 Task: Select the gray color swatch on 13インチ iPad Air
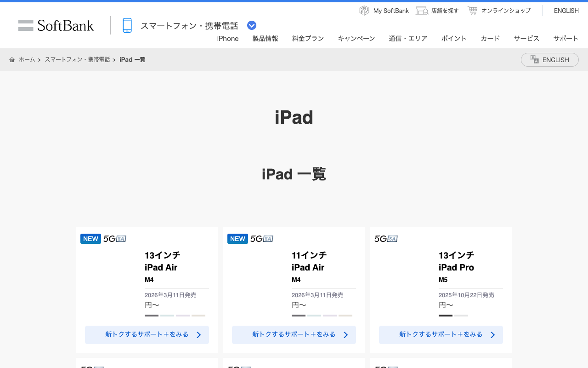point(152,316)
